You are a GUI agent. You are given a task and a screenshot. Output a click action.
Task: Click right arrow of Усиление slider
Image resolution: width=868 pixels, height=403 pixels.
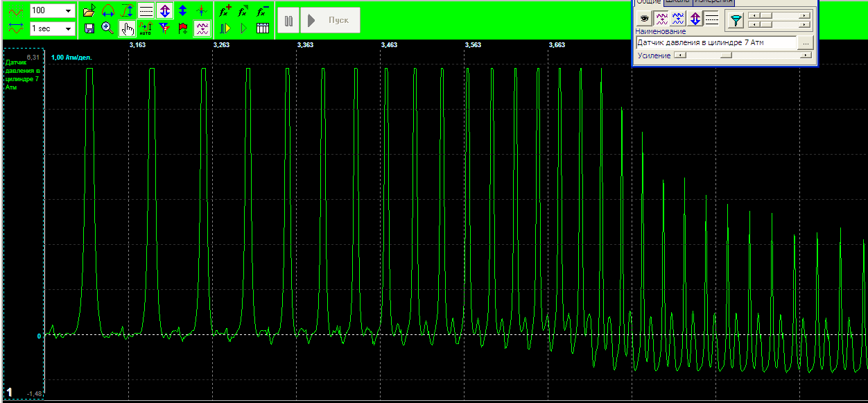pos(806,56)
